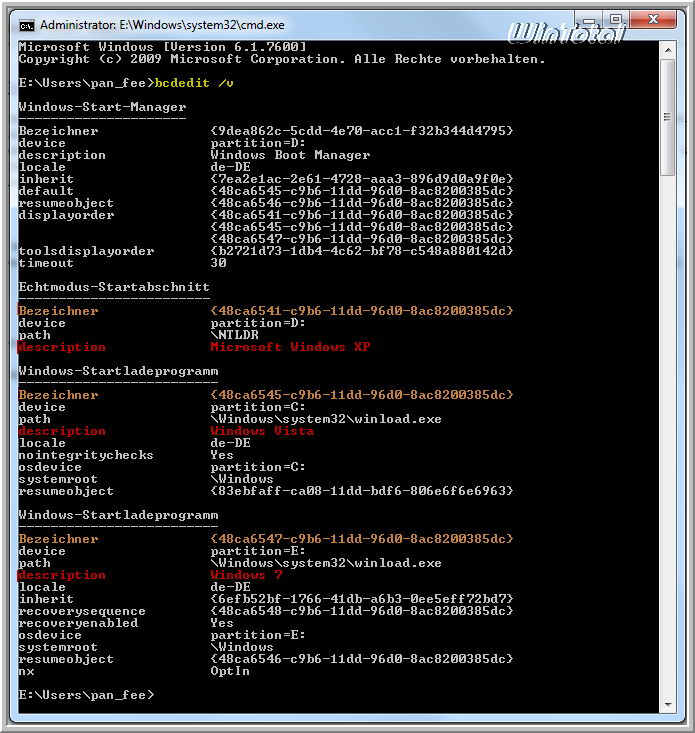Click 'partition=E:' beside the osdevice label
Viewport: 695px width, 733px height.
pyautogui.click(x=258, y=635)
